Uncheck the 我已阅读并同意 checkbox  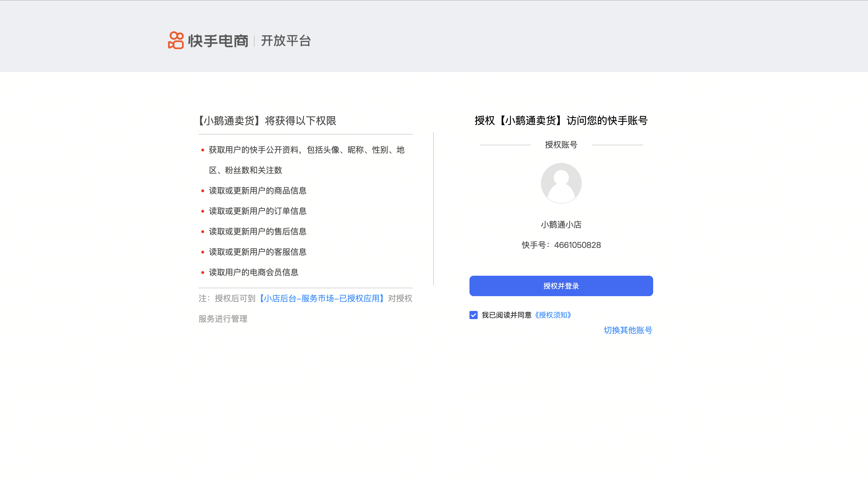474,315
